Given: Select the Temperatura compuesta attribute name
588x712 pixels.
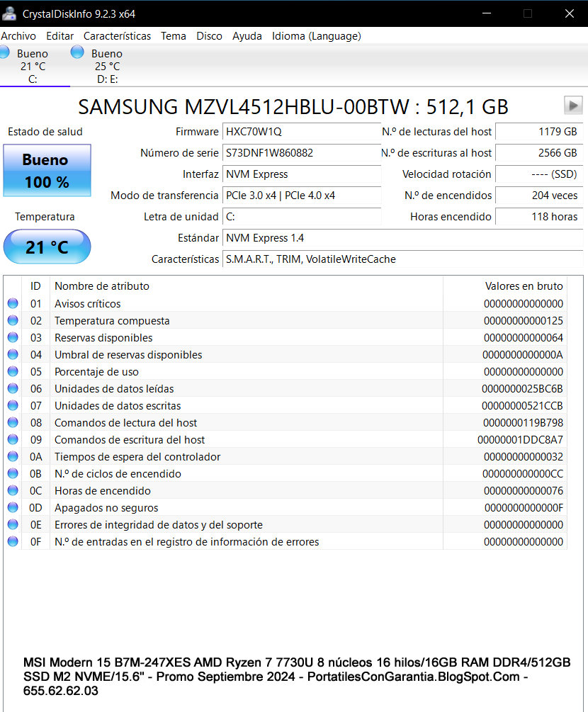Looking at the screenshot, I should (x=112, y=321).
